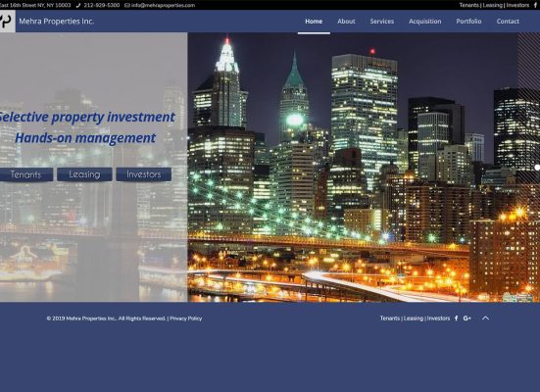Image resolution: width=540 pixels, height=392 pixels.
Task: Open the Google Plus icon in footer
Action: coord(467,318)
